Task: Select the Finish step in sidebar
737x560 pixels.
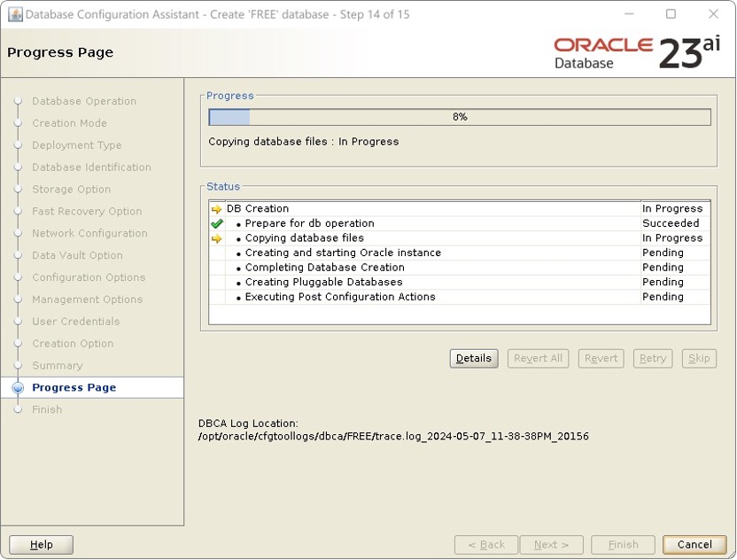Action: (x=47, y=410)
